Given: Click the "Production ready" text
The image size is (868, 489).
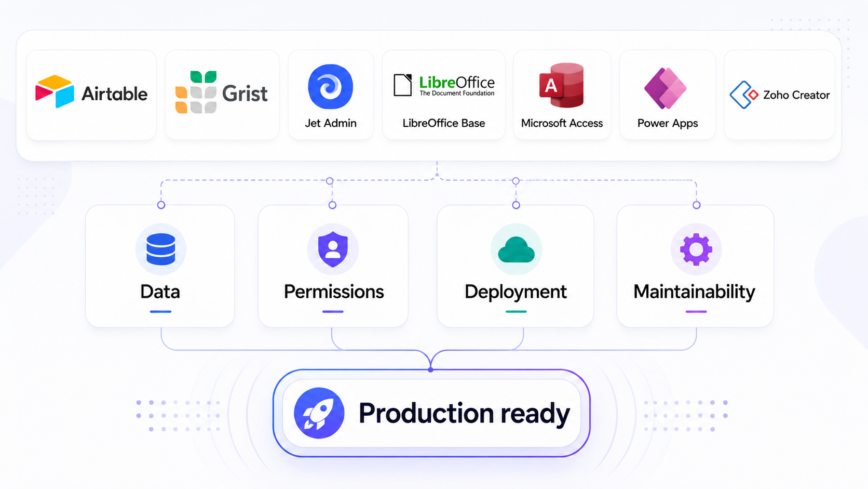Looking at the screenshot, I should pyautogui.click(x=465, y=414).
